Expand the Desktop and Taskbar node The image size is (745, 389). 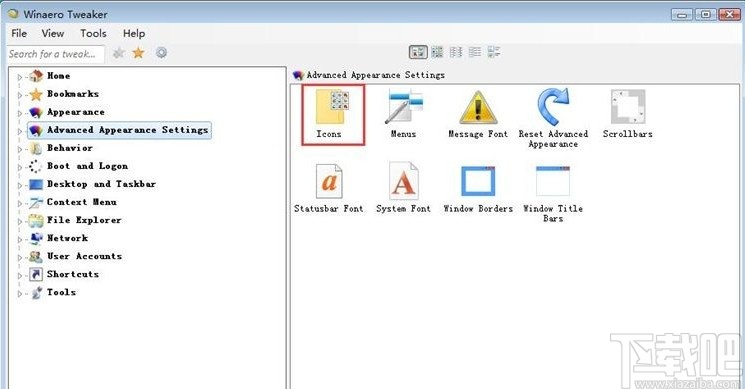[20, 185]
